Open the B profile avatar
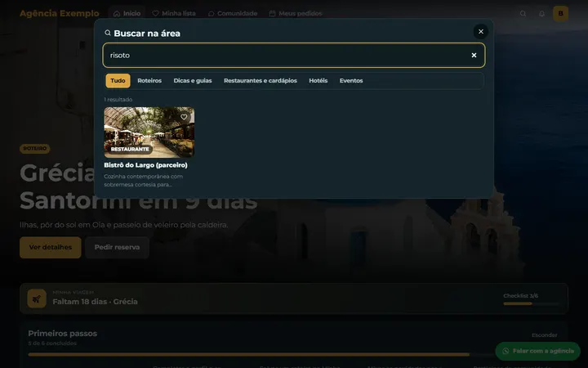Image resolution: width=588 pixels, height=368 pixels. coord(560,14)
